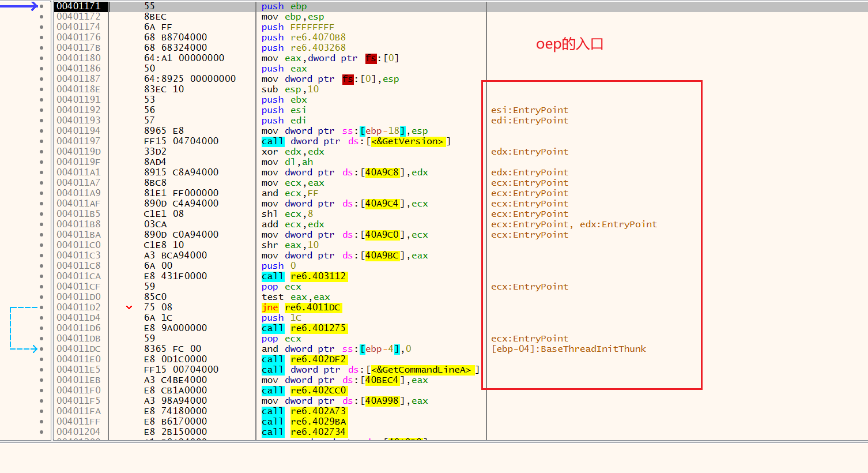Select the BaseThreadInitThunk comment
The image size is (868, 473).
click(x=568, y=349)
